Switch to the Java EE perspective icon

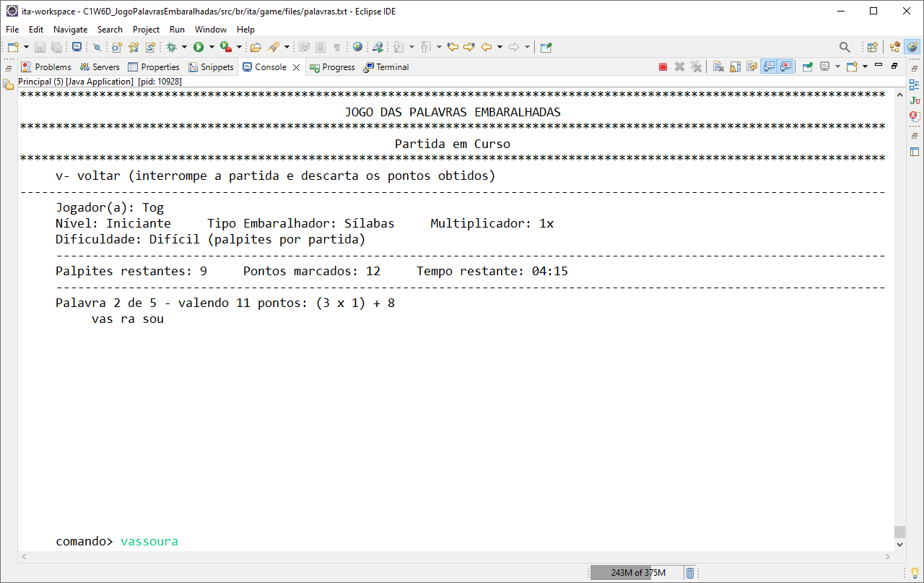pyautogui.click(x=895, y=47)
